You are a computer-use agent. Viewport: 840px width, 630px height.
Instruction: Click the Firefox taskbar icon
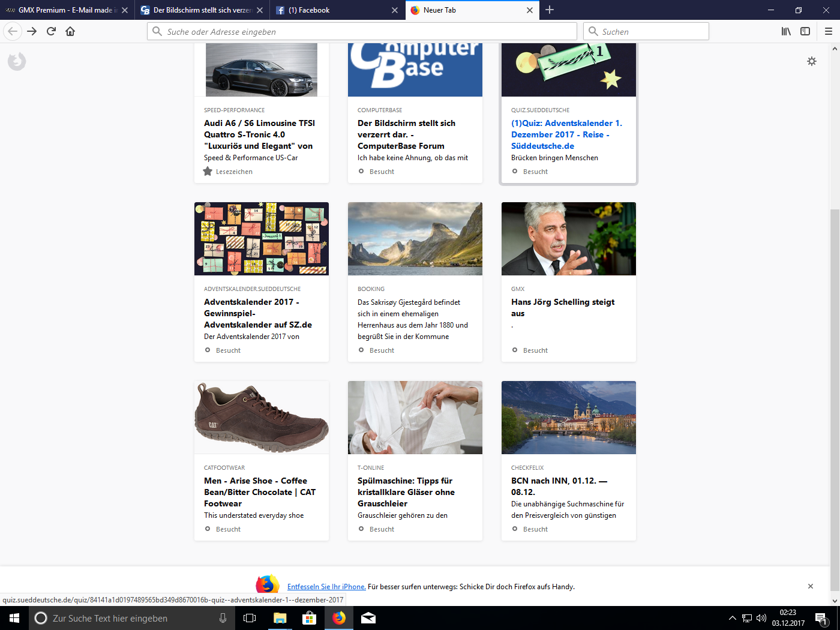click(339, 618)
